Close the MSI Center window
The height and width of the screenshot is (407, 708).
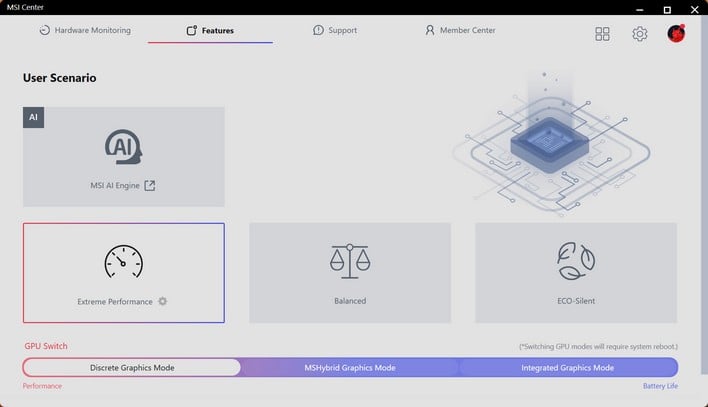click(x=694, y=9)
